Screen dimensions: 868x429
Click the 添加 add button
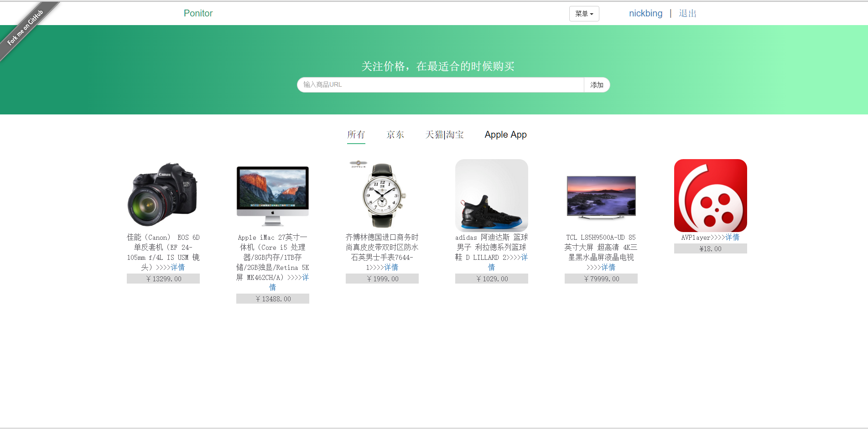pyautogui.click(x=597, y=85)
